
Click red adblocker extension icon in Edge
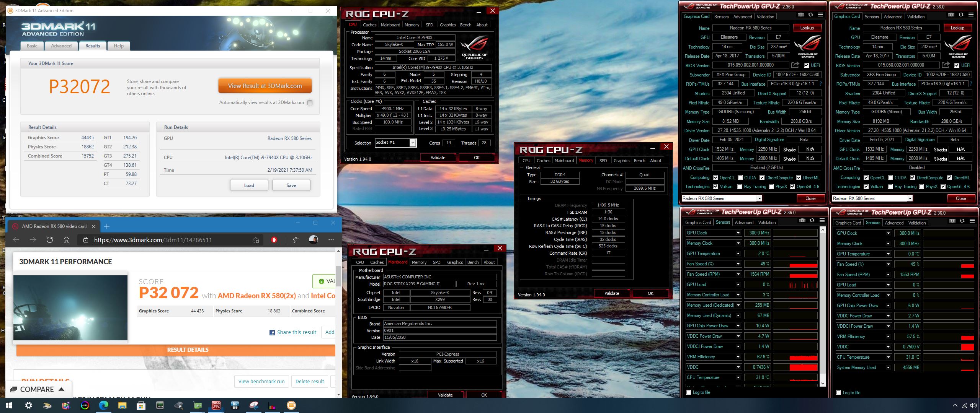(274, 240)
